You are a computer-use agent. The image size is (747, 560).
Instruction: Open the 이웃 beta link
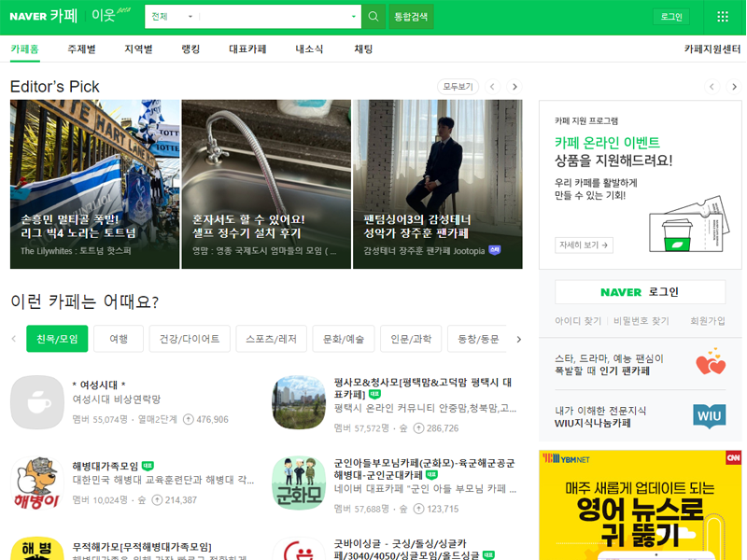(x=110, y=15)
